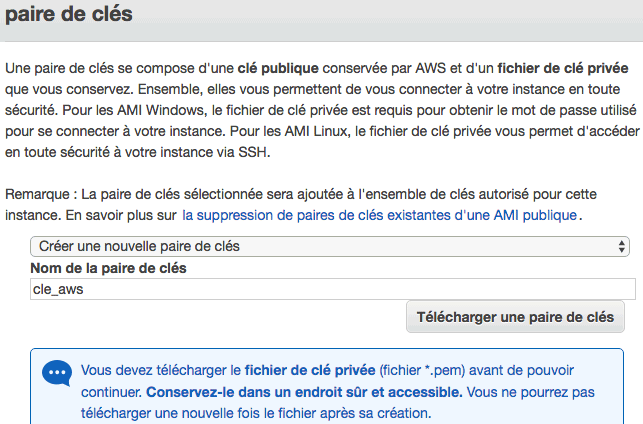
Task: Place cursor on the "cle_aws" text
Action: (58, 290)
